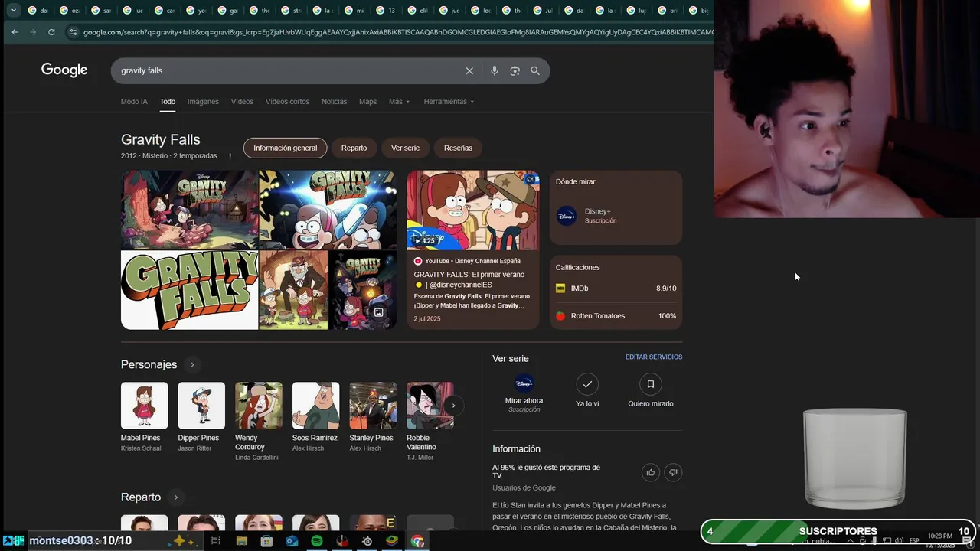Switch to the 'Noticias' tab

(x=334, y=102)
